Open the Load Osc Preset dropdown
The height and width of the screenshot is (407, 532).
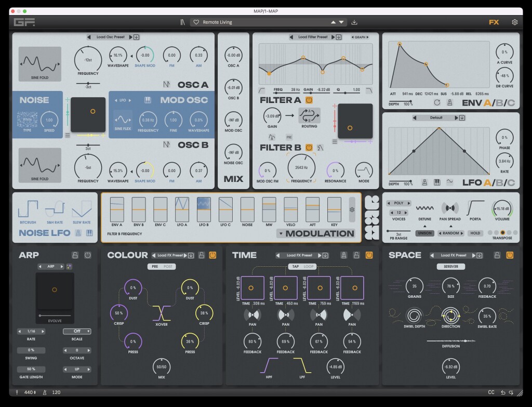[110, 37]
